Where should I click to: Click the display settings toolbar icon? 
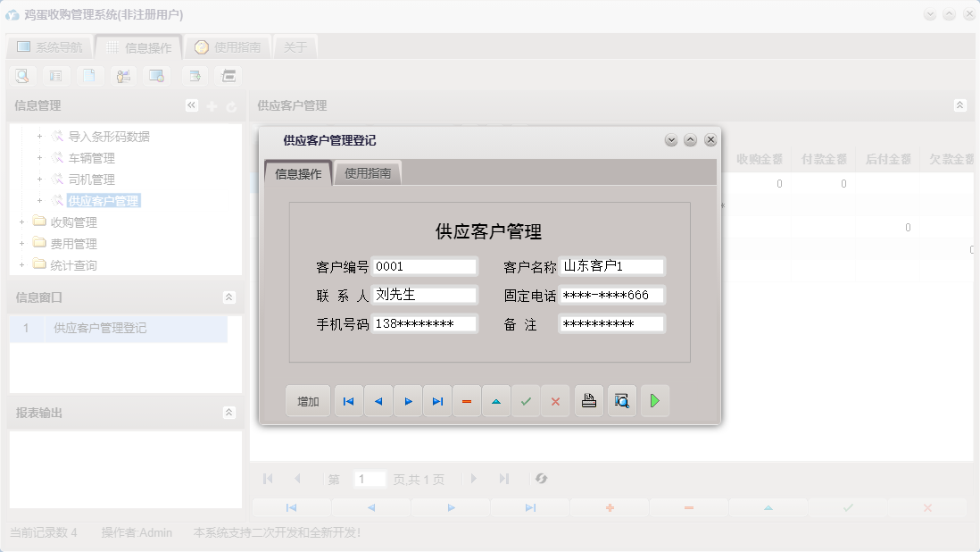pyautogui.click(x=157, y=76)
